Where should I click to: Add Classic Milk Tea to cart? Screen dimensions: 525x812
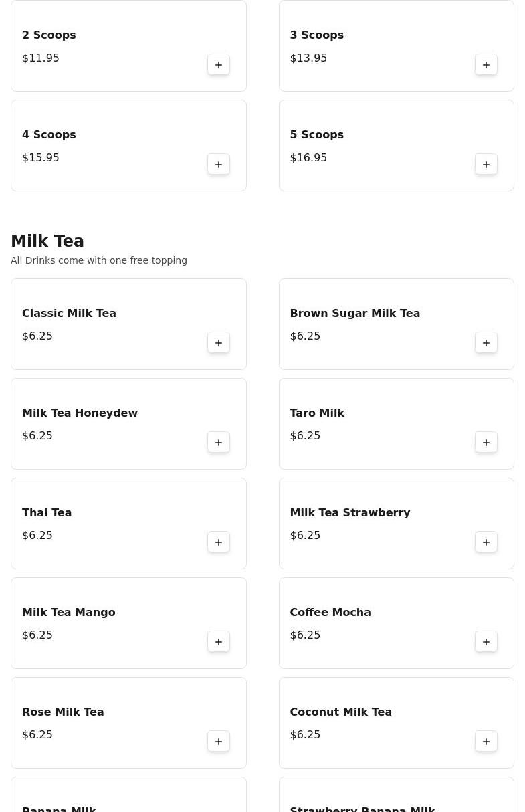pos(219,343)
